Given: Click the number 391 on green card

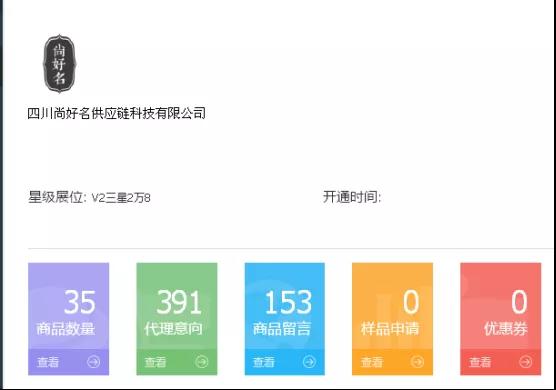Looking at the screenshot, I should (179, 302).
